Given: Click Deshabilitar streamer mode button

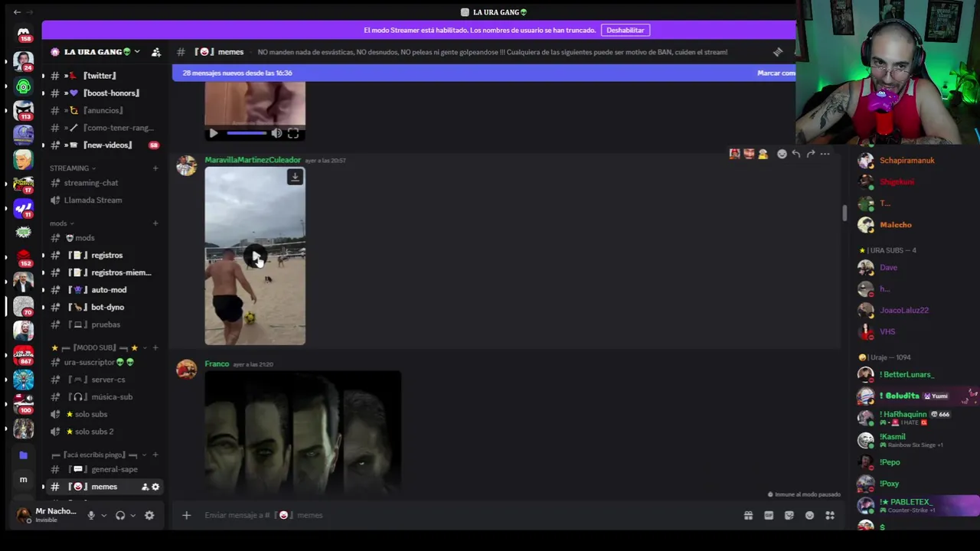Looking at the screenshot, I should pyautogui.click(x=626, y=30).
